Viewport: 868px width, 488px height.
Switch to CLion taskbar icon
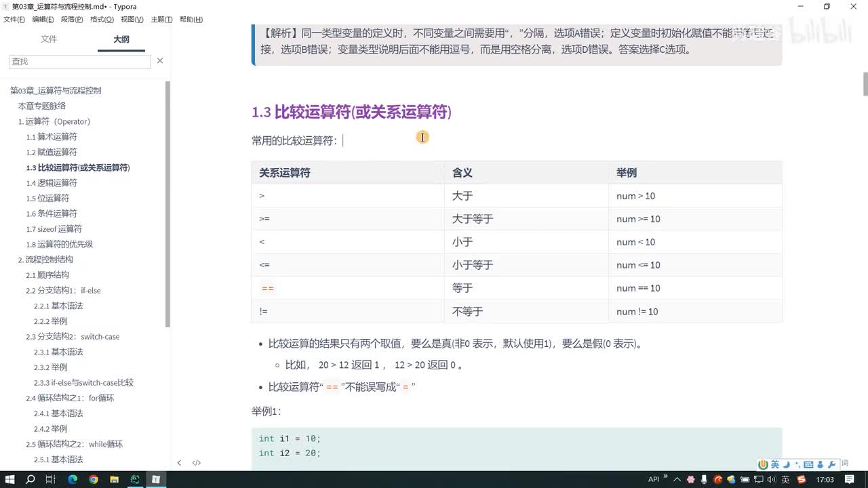(135, 479)
